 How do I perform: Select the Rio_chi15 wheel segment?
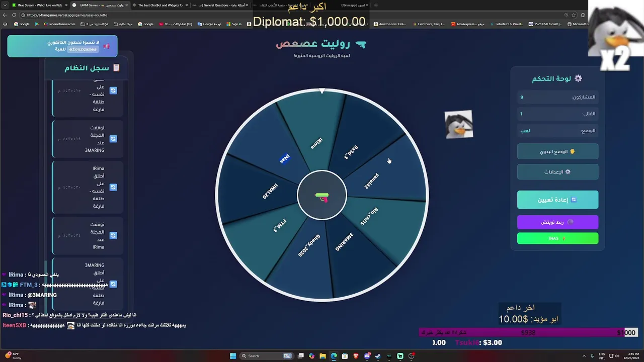[385, 221]
